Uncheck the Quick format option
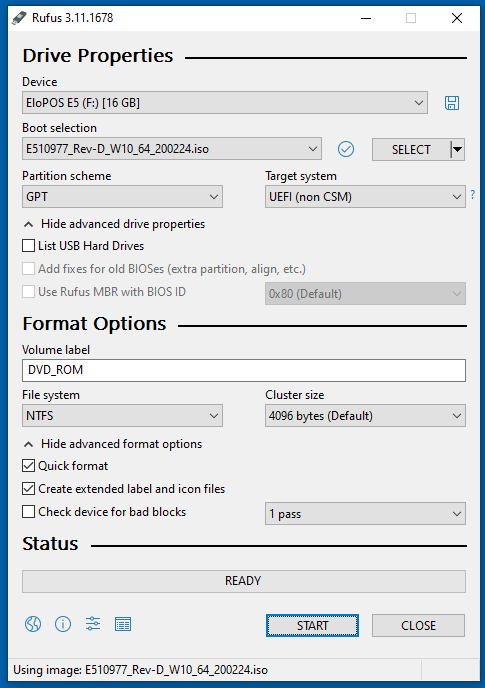Image resolution: width=485 pixels, height=688 pixels. tap(29, 466)
